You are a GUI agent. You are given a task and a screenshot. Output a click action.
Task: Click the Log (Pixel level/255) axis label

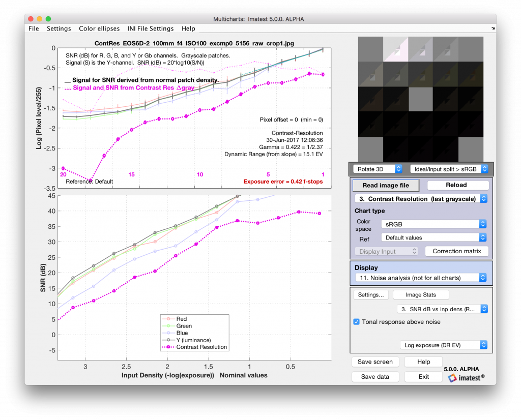(x=39, y=118)
